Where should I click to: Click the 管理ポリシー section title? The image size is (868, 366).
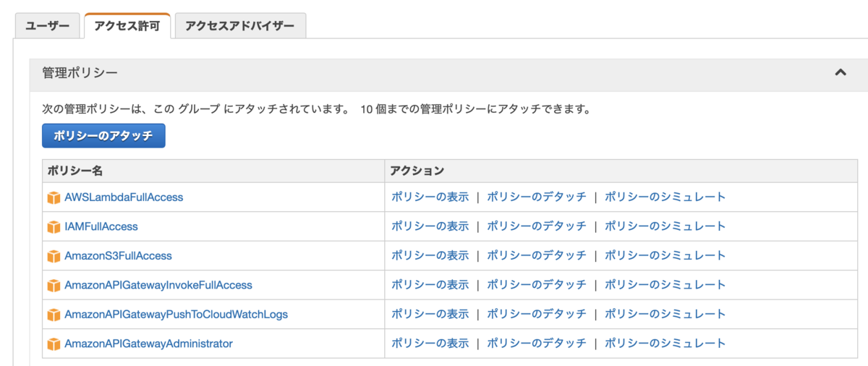pyautogui.click(x=80, y=73)
